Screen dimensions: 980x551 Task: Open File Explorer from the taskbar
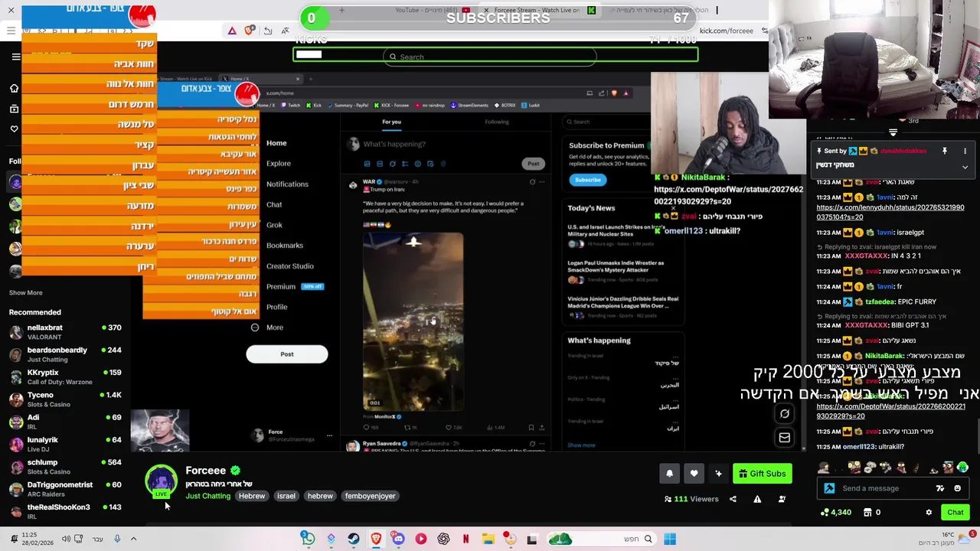[488, 540]
